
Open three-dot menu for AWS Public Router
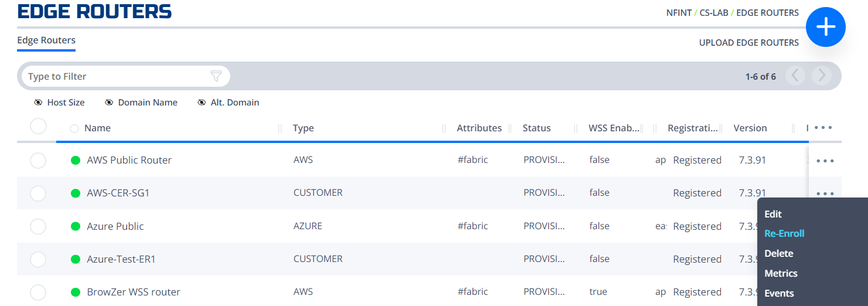[825, 160]
